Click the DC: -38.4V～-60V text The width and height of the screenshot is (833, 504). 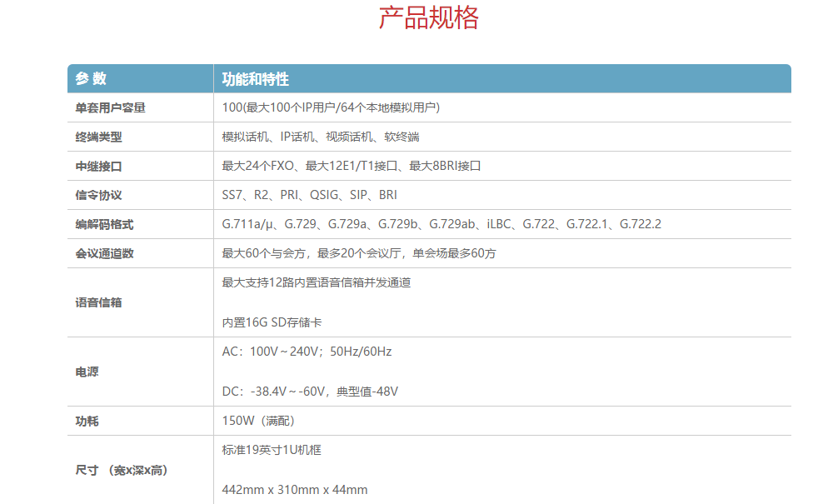point(310,392)
